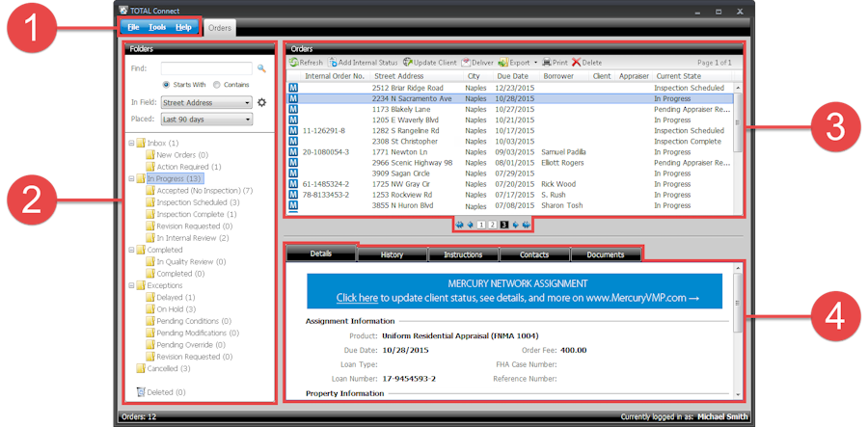
Task: Open the Tools menu
Action: 157,27
